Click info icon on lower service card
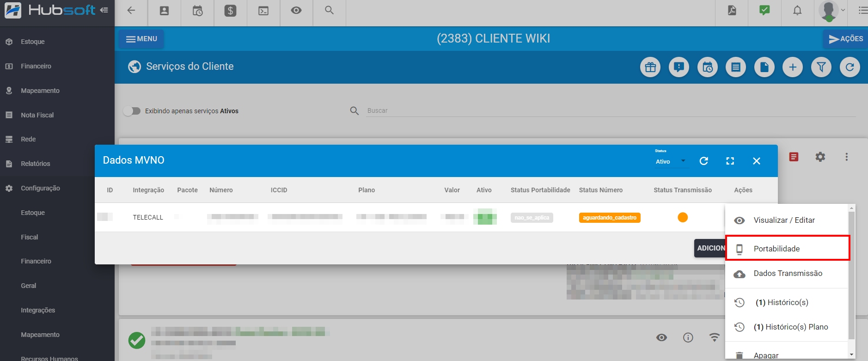Viewport: 868px width, 361px height. [688, 337]
